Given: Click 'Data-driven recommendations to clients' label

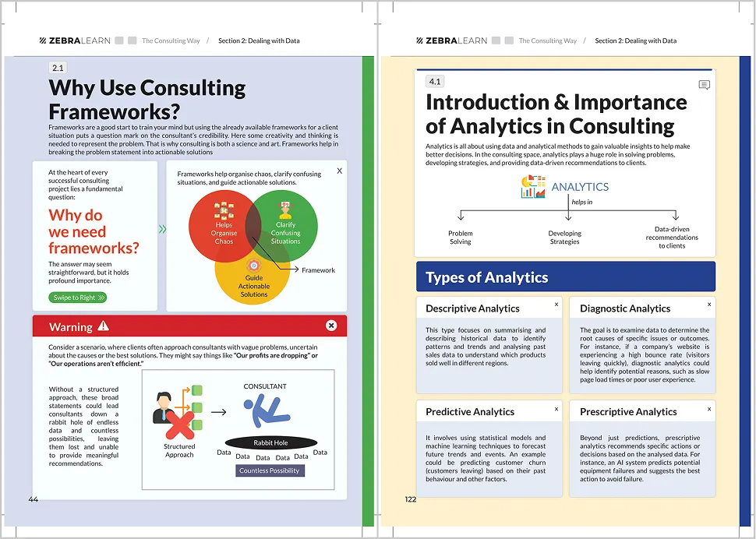Looking at the screenshot, I should coord(672,238).
